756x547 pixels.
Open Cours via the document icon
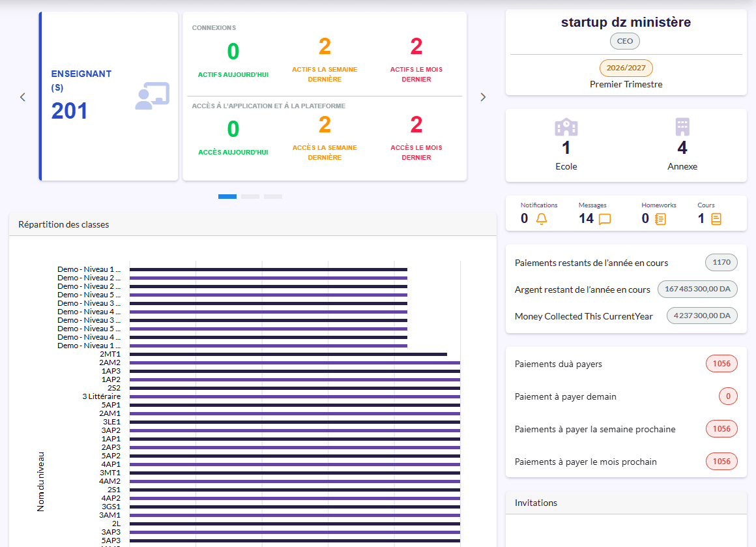pos(716,219)
